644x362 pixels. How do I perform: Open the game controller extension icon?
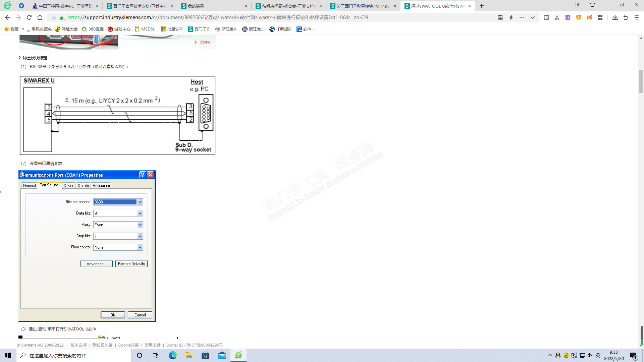(x=589, y=17)
